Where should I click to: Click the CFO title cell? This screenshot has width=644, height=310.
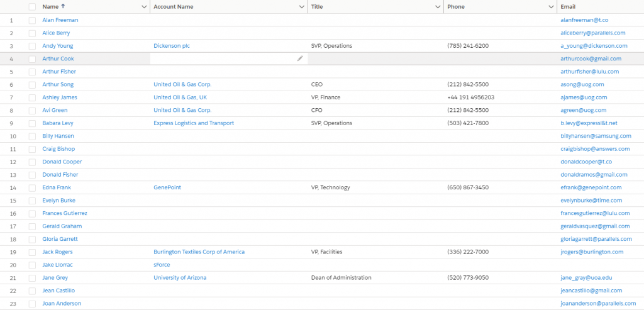pos(317,110)
